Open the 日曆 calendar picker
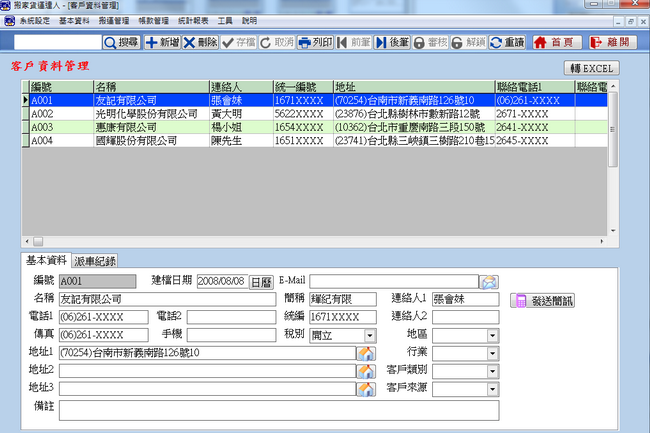650x433 pixels. click(x=261, y=282)
